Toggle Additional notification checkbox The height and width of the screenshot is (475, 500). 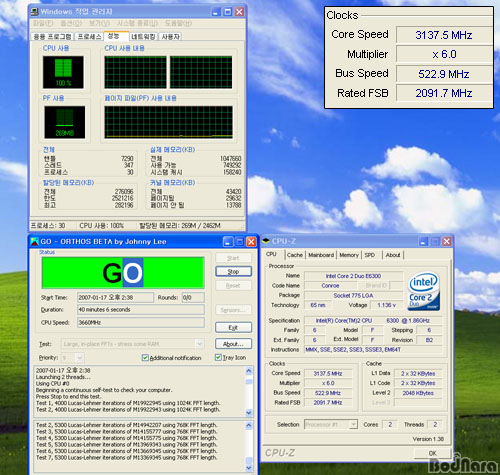145,358
